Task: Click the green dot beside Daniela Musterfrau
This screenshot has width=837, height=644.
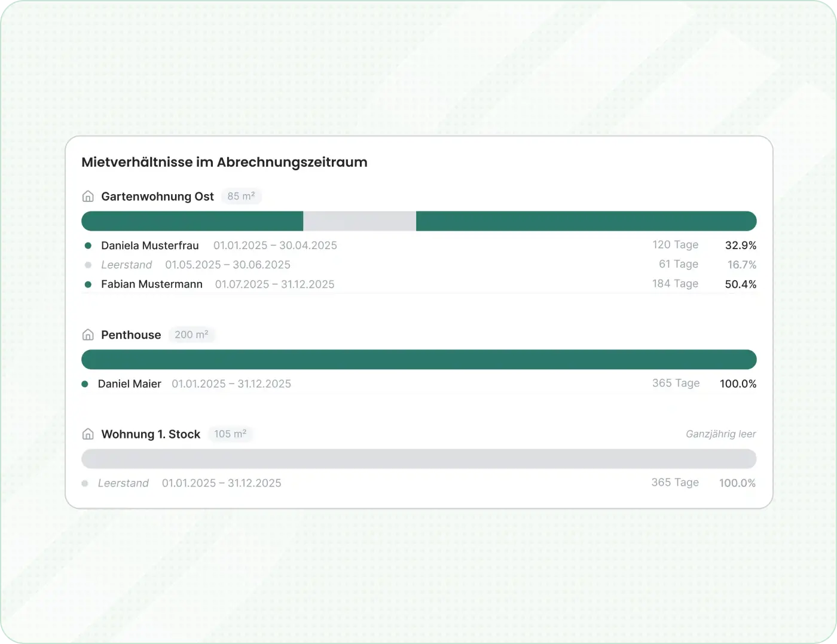Action: (x=88, y=245)
